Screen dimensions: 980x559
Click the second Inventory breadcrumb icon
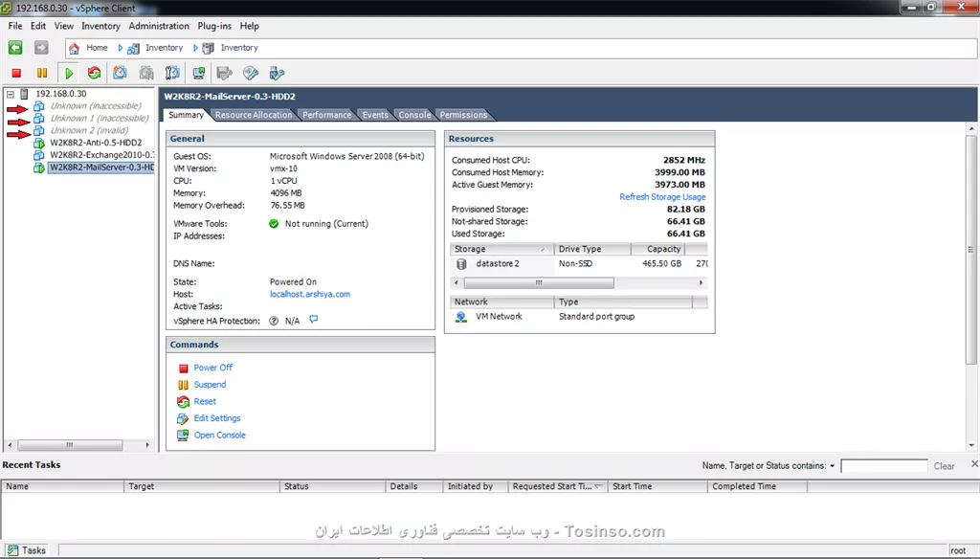click(x=209, y=48)
